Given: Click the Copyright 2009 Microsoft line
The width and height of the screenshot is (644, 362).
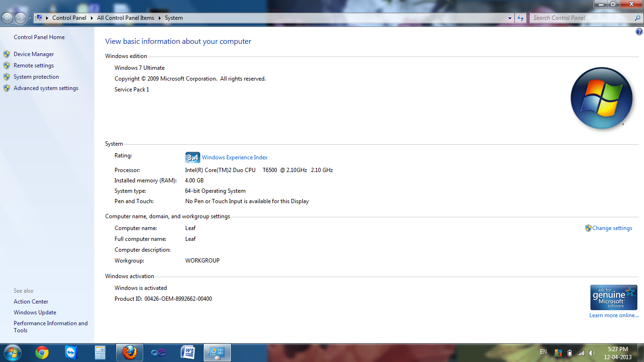Looking at the screenshot, I should point(190,79).
